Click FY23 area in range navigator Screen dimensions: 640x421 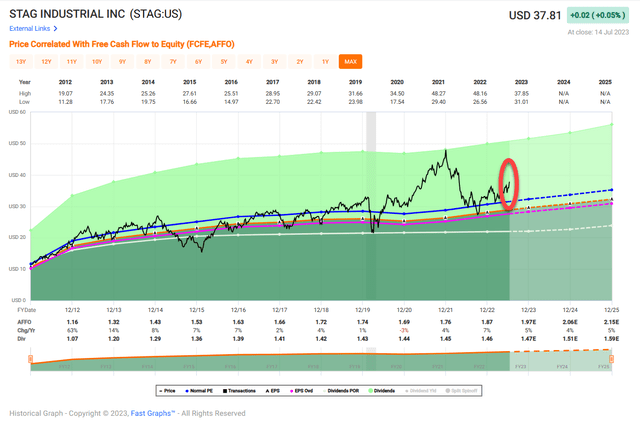520,367
